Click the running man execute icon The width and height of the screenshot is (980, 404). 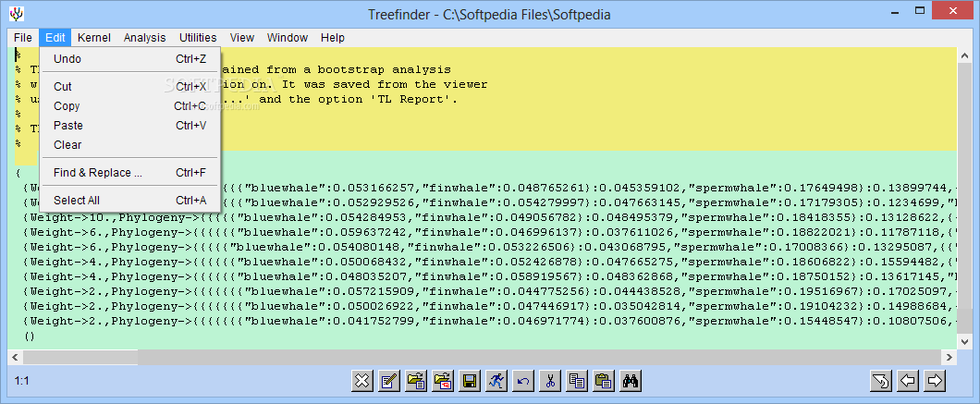coord(496,381)
